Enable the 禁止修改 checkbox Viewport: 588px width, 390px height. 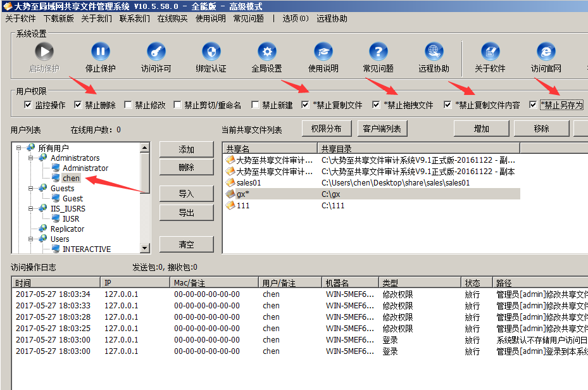click(x=128, y=105)
